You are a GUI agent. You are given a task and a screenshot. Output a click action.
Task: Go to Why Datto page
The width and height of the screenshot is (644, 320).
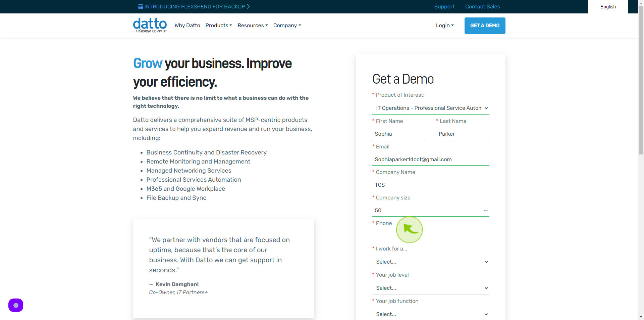187,26
